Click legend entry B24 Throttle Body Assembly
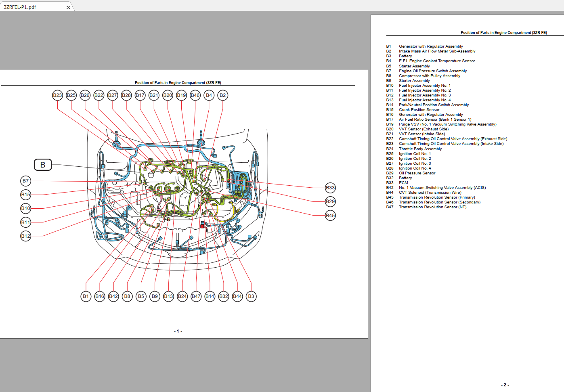 [414, 149]
